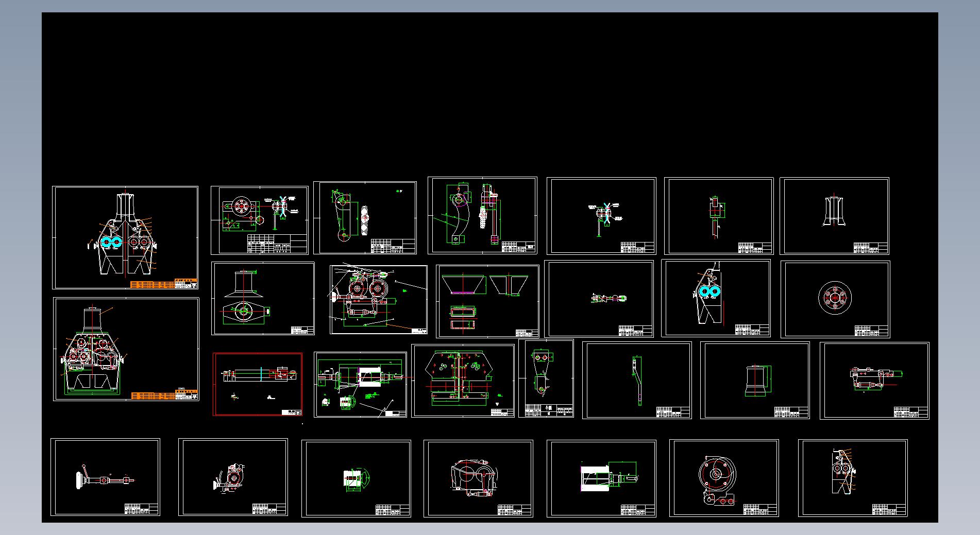Open the round red cover housing sheet

pyautogui.click(x=724, y=478)
